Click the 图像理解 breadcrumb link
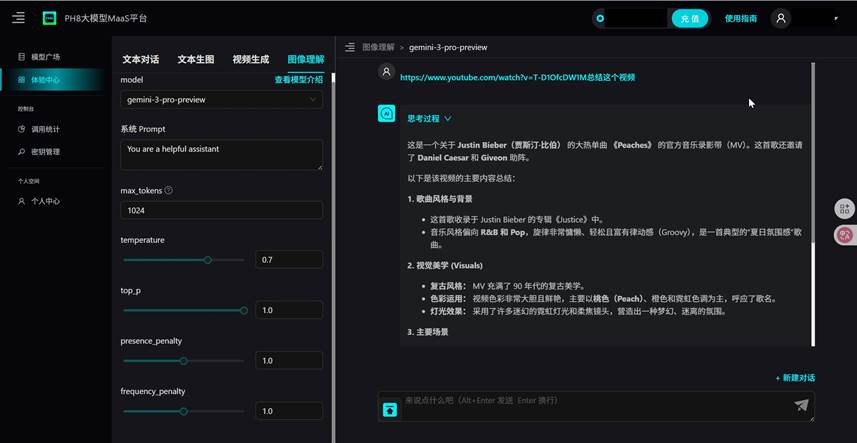The height and width of the screenshot is (443, 857). coord(378,48)
